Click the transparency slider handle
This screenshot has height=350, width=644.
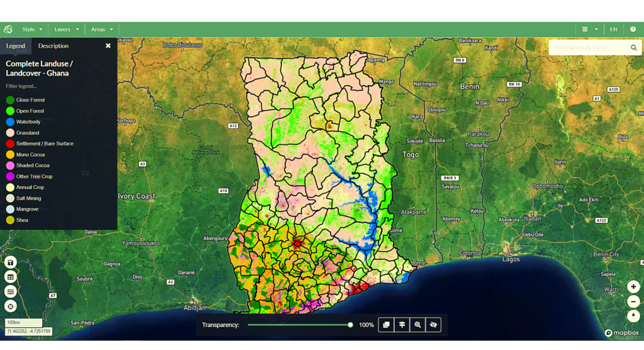(x=350, y=325)
